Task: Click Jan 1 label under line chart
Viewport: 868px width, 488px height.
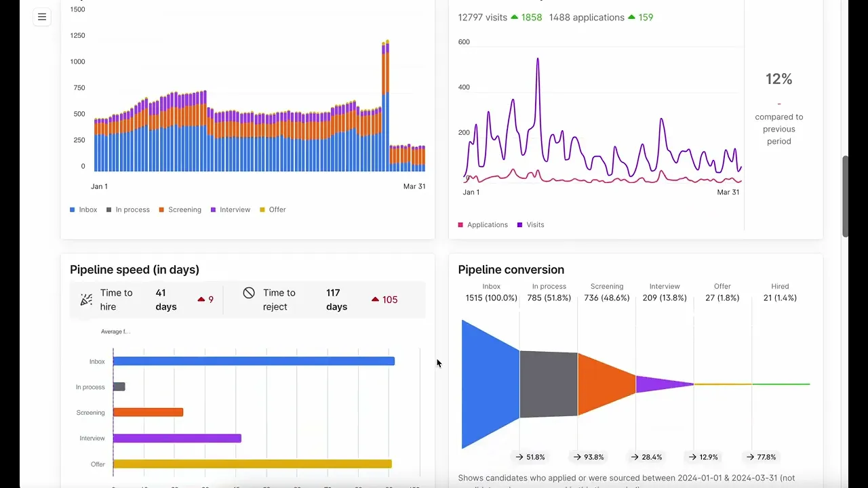Action: point(471,192)
